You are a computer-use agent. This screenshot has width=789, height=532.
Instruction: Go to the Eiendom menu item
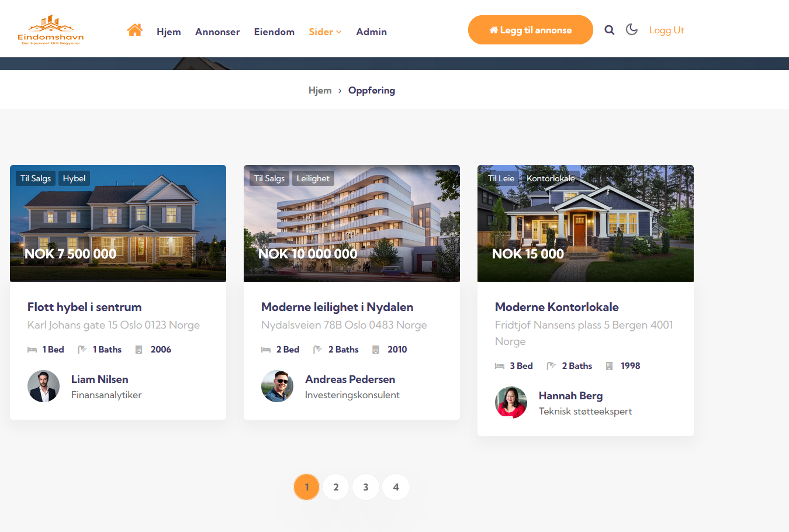(x=274, y=32)
